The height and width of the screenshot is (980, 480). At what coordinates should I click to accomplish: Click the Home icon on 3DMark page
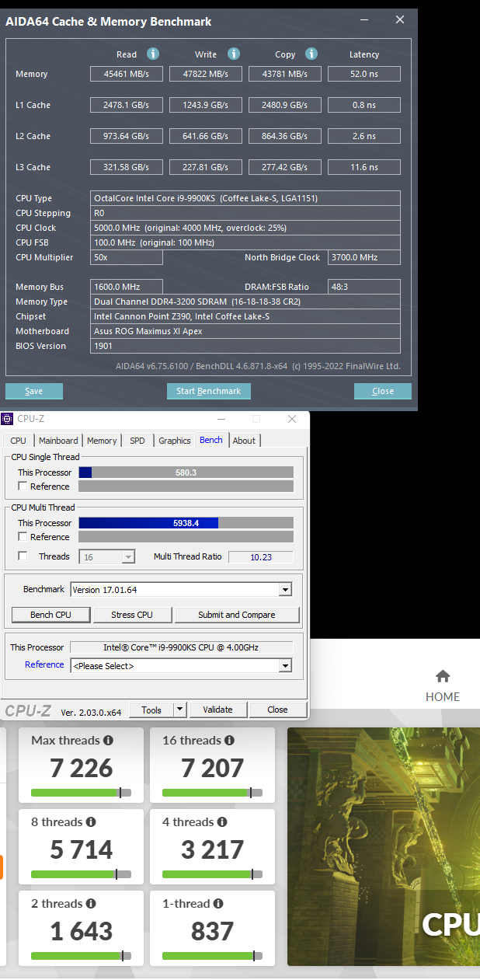[443, 675]
